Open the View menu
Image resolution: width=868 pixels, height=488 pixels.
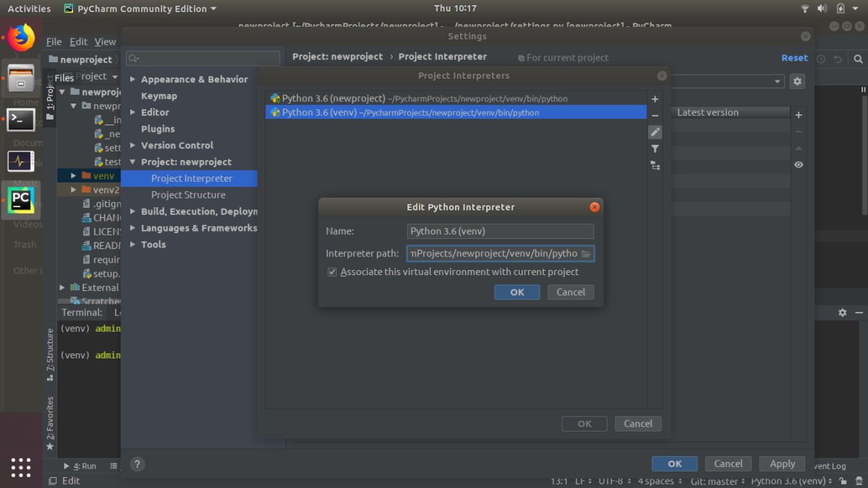[x=105, y=41]
